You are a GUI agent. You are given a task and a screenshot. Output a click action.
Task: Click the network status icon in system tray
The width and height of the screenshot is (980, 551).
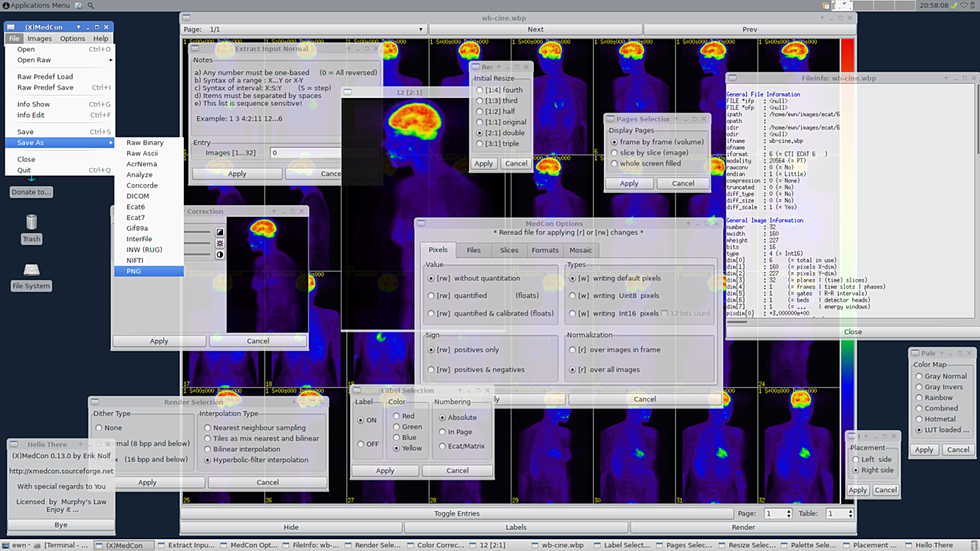click(964, 5)
